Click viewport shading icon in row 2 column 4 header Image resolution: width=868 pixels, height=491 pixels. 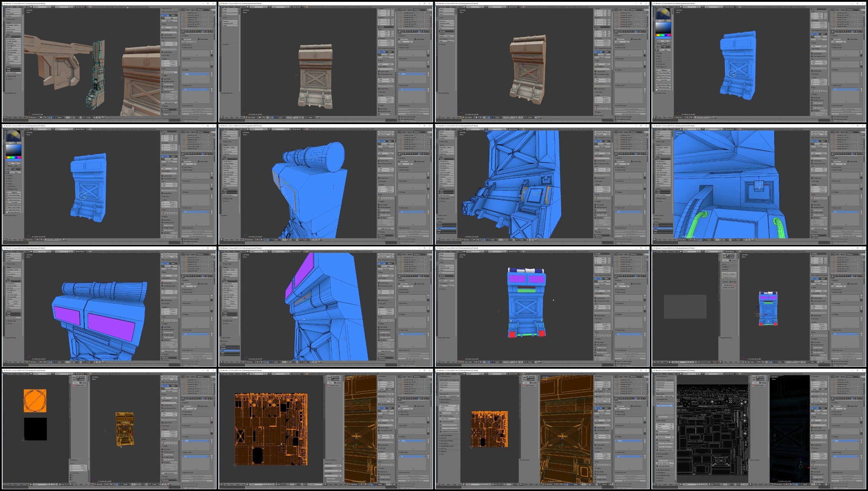tap(691, 240)
